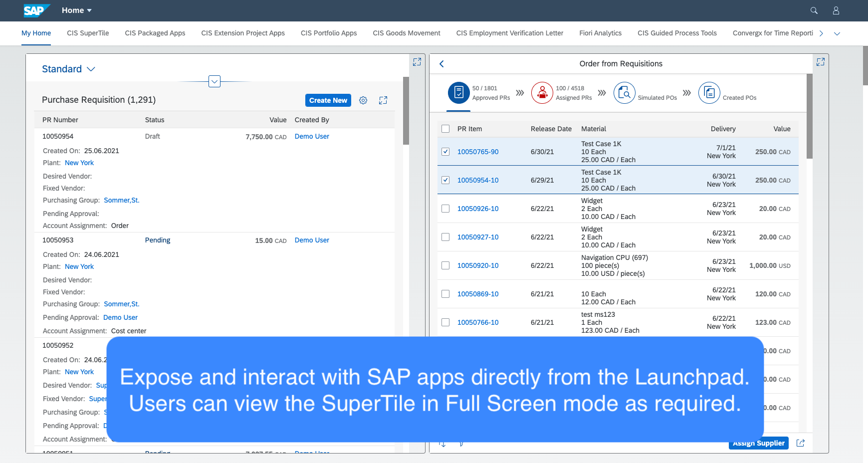Click Sommer,St. purchasing group for 10050953

tap(122, 304)
